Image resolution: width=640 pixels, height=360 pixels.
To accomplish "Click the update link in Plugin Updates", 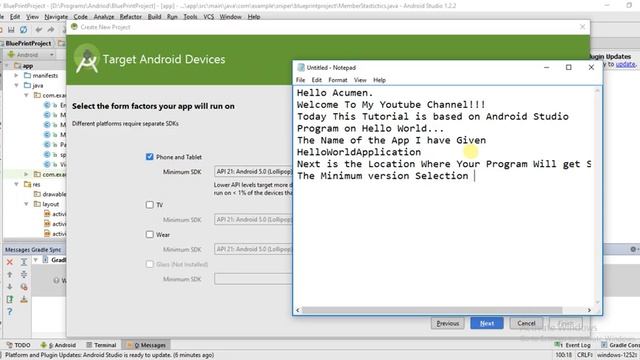I will (x=626, y=64).
